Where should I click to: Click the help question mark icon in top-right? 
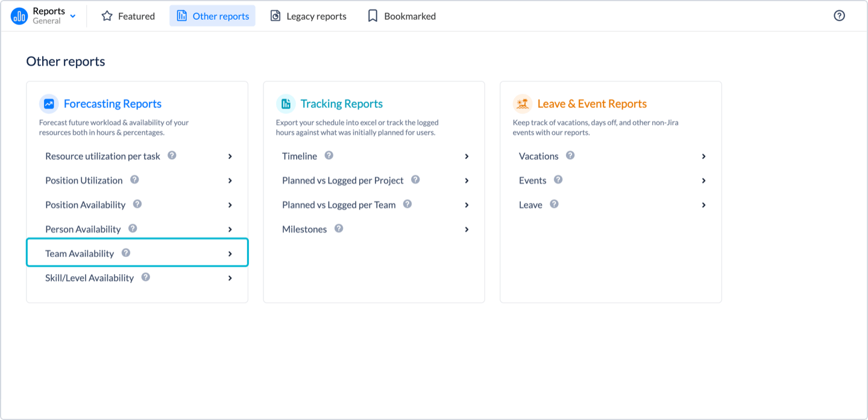[x=839, y=16]
